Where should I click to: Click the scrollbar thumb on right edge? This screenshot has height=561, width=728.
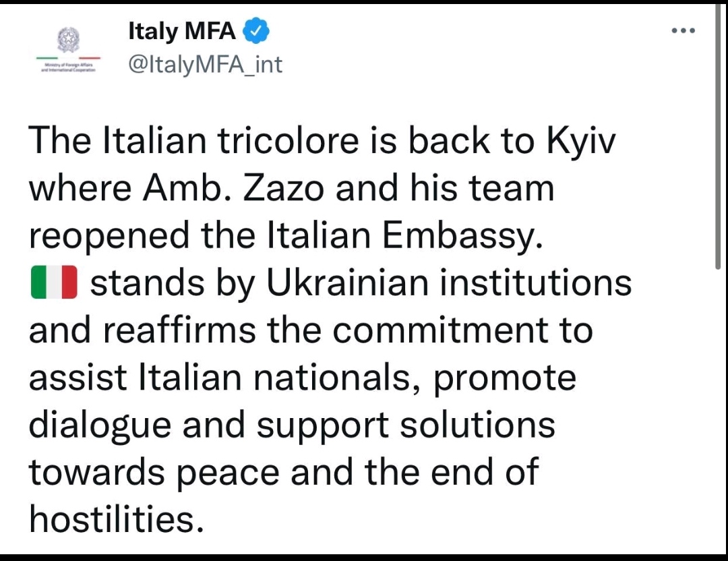[x=718, y=136]
